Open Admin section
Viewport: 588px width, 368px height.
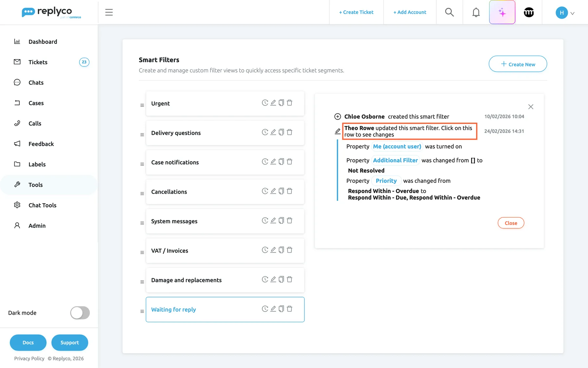pos(37,226)
